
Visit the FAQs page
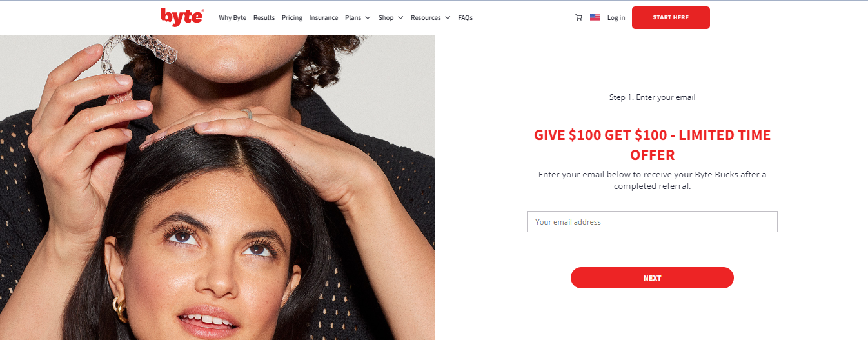coord(466,17)
